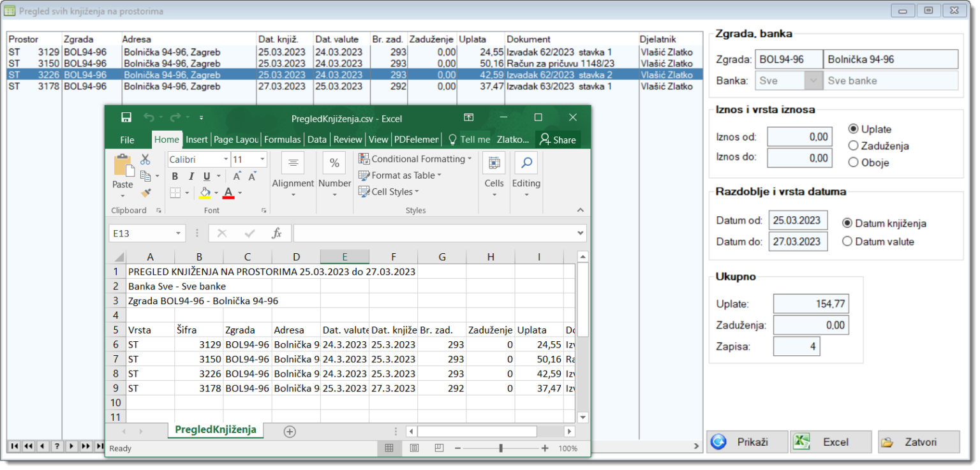Open the Formulas ribbon tab

coord(282,140)
